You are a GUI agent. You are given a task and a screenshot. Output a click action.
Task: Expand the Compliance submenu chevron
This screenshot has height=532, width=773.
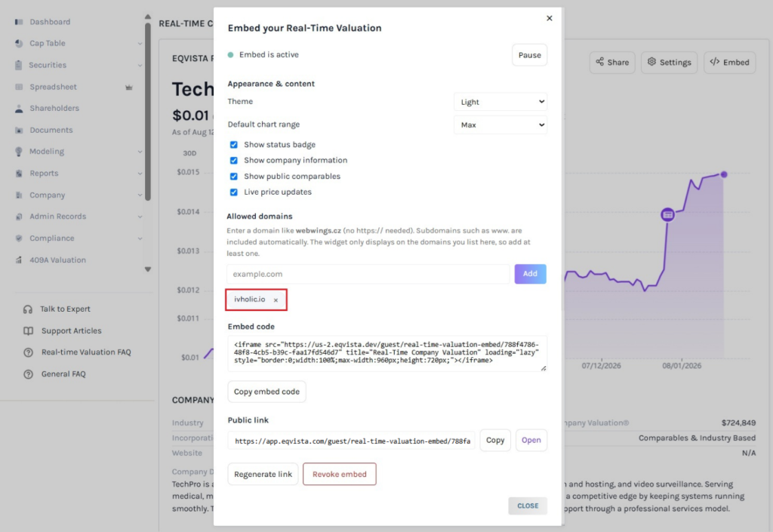click(x=140, y=238)
